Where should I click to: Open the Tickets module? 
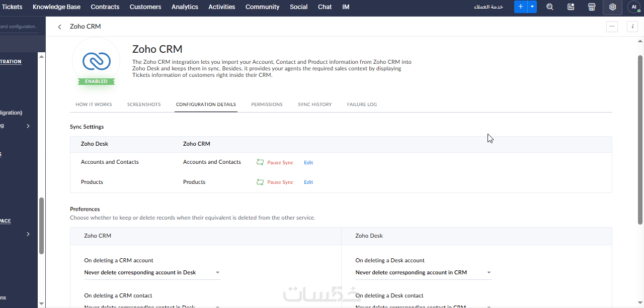[x=12, y=7]
